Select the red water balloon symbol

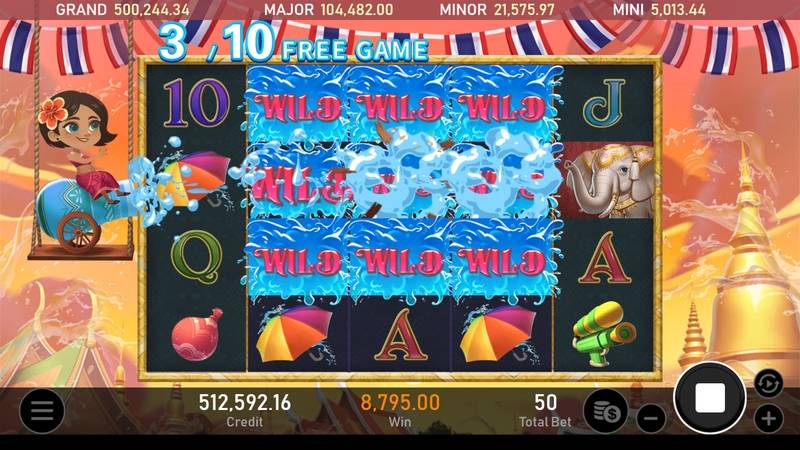pyautogui.click(x=197, y=334)
